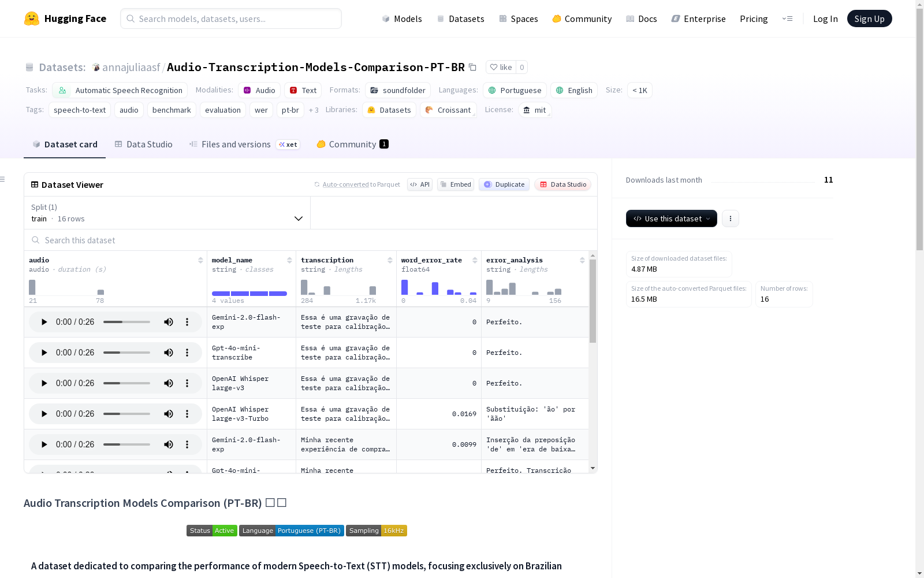Mute audio in the Gemini-2.0-flash-exp 'Essa é uma' row
The width and height of the screenshot is (924, 578).
[x=169, y=322]
